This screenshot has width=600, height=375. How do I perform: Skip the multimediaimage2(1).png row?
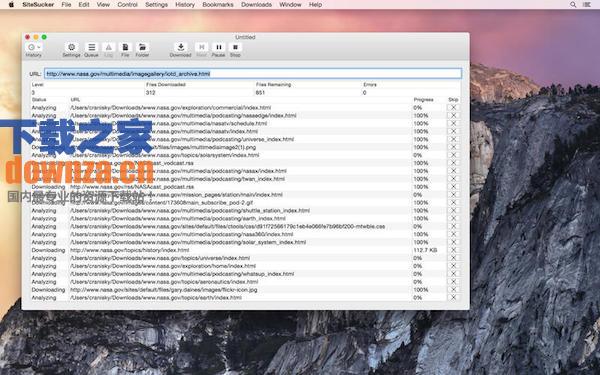pyautogui.click(x=453, y=147)
